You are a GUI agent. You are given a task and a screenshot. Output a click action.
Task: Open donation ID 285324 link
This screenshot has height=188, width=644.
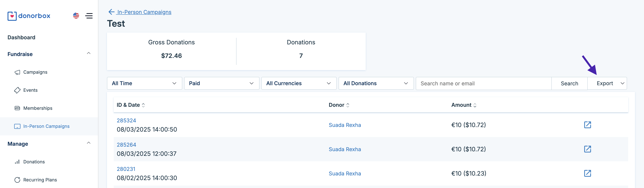pos(126,121)
